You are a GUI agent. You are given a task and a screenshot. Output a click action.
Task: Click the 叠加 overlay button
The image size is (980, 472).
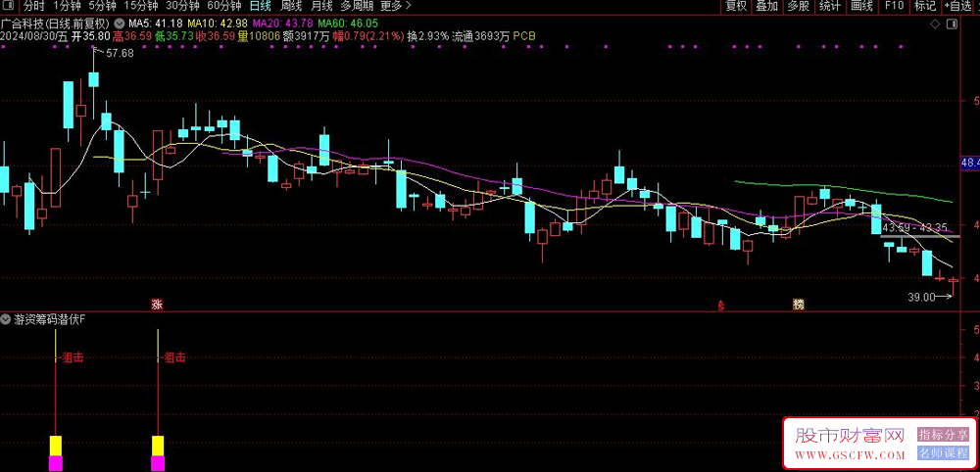point(767,6)
